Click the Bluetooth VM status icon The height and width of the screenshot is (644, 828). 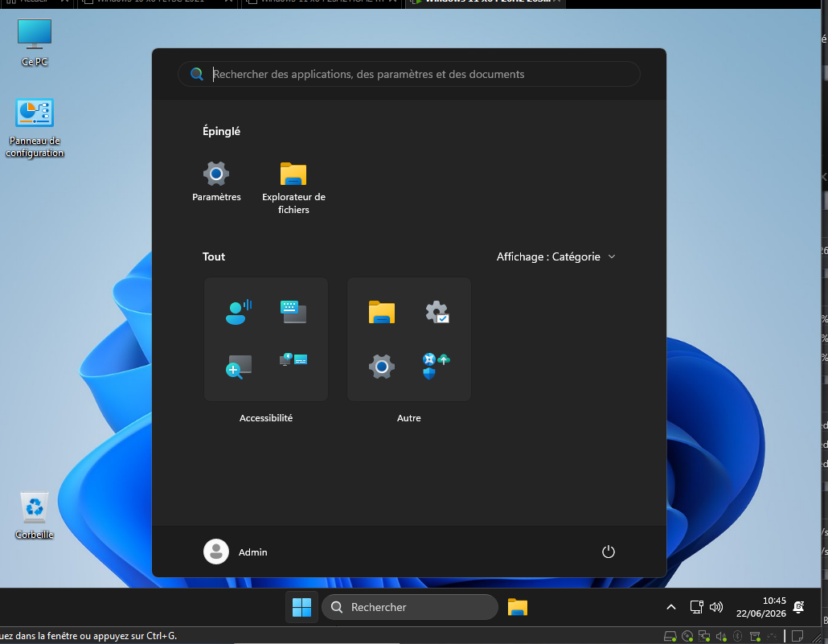[x=738, y=636]
